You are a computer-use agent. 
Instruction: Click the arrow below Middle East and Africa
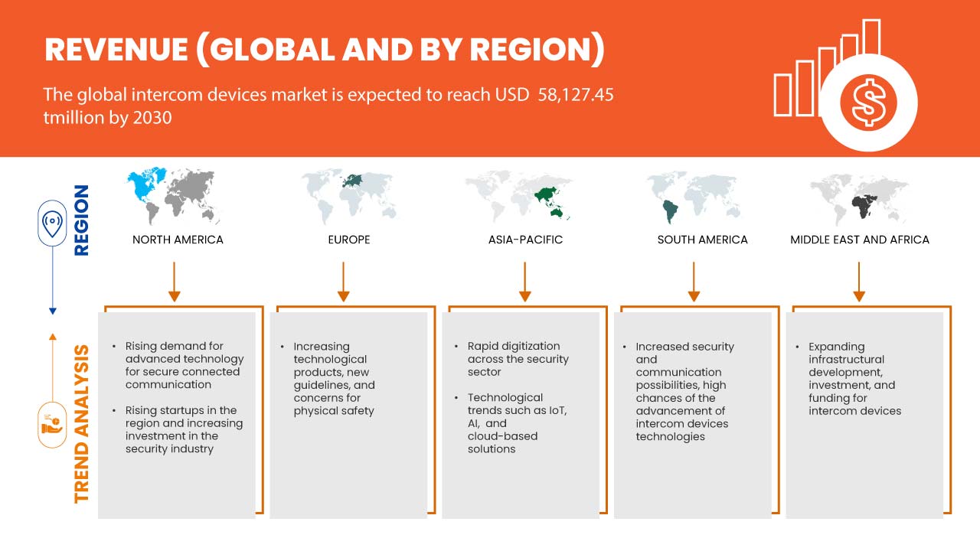pyautogui.click(x=859, y=281)
